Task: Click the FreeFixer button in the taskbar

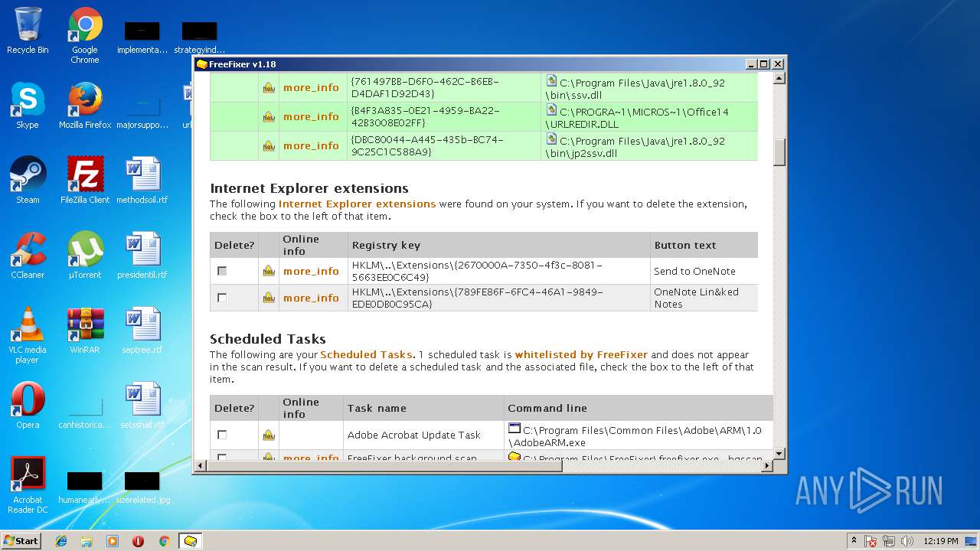Action: pos(190,541)
